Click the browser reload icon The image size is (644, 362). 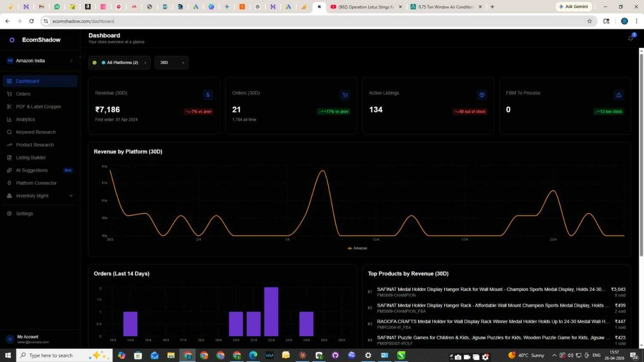tap(31, 21)
